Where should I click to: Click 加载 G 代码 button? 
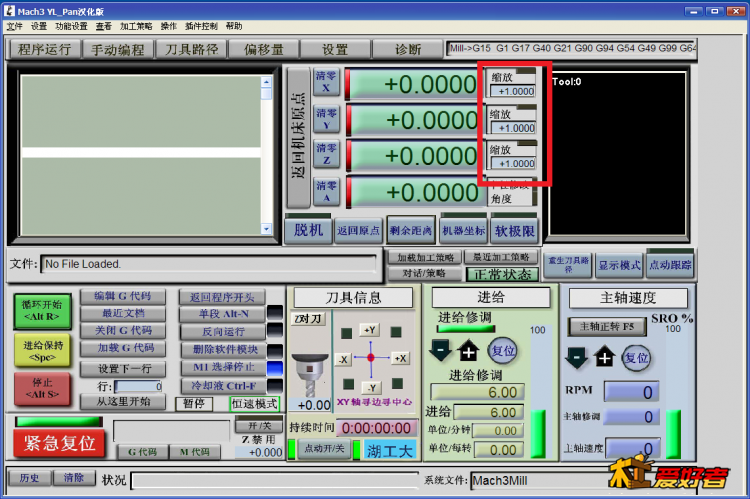pos(123,348)
